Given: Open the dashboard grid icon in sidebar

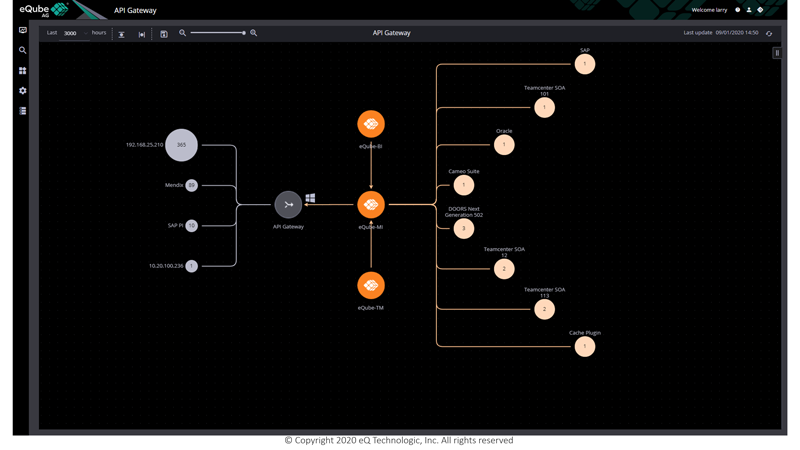Looking at the screenshot, I should (x=22, y=71).
